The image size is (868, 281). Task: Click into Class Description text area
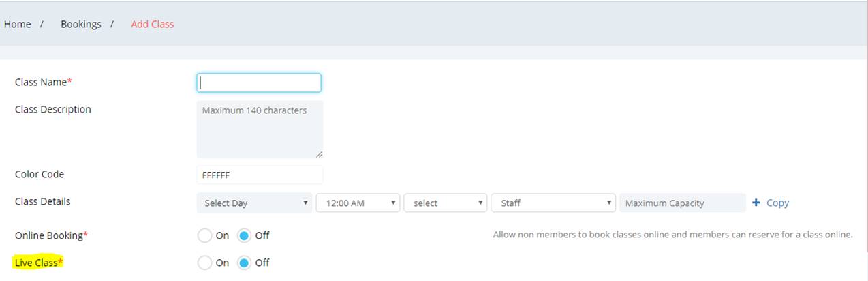pyautogui.click(x=260, y=130)
